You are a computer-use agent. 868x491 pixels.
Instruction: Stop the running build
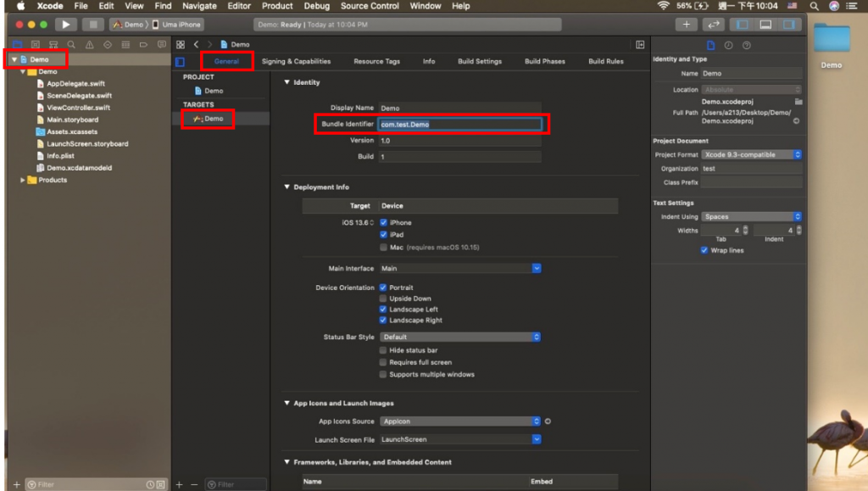(93, 25)
